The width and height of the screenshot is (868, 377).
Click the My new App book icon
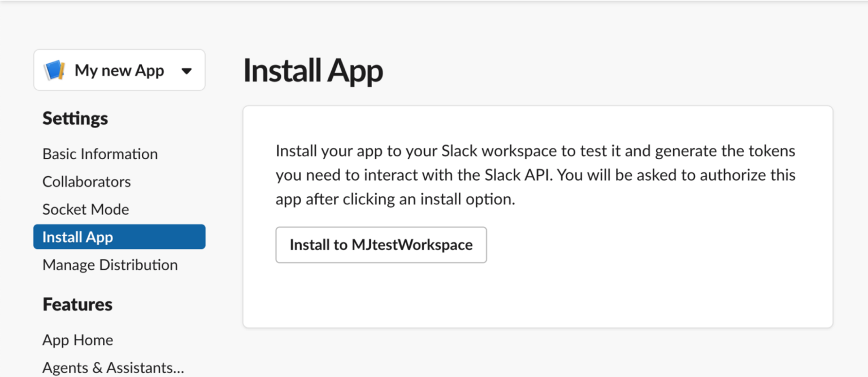[54, 70]
